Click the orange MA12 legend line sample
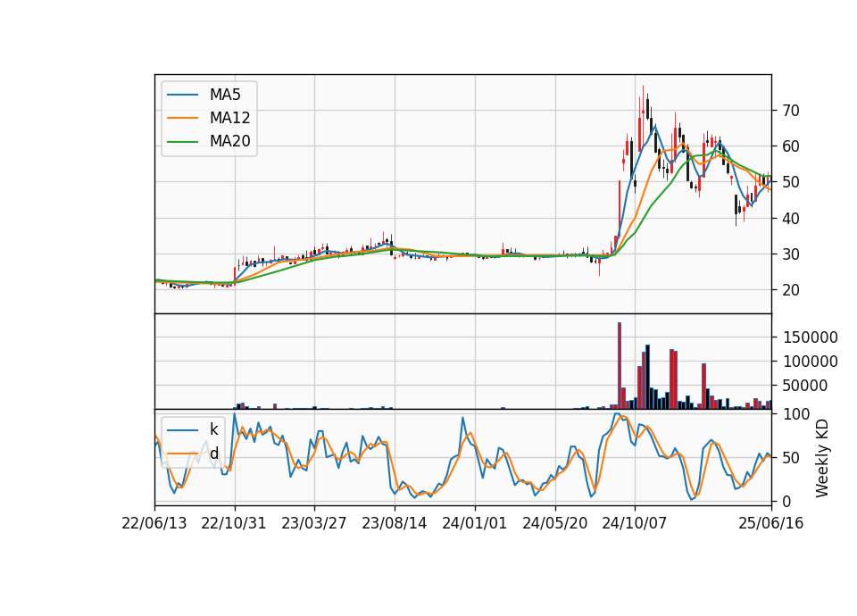Screen dimensions: 857x616 (182, 118)
